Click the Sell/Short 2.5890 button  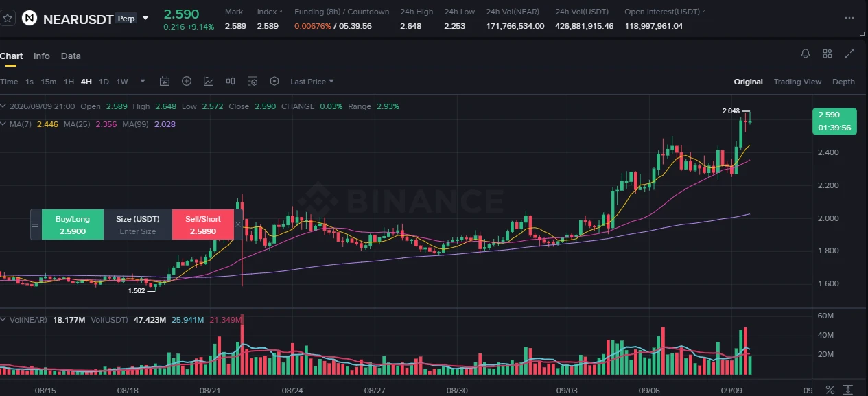pyautogui.click(x=202, y=224)
